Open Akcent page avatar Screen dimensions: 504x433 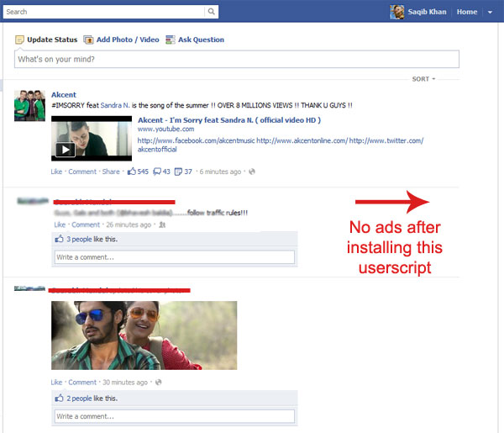[x=29, y=106]
